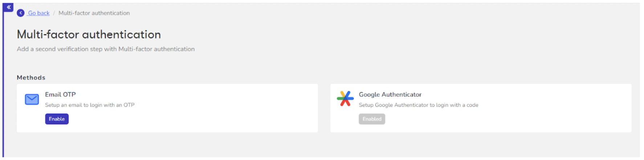Image resolution: width=644 pixels, height=160 pixels.
Task: Click the 'Setup an email to login' description
Action: (90, 105)
